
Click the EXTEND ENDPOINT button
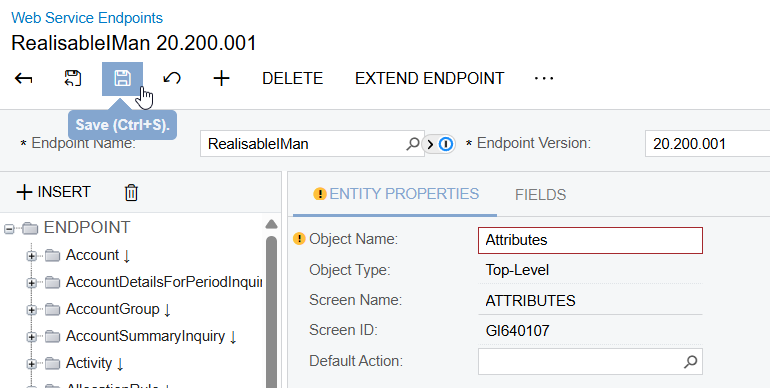430,78
